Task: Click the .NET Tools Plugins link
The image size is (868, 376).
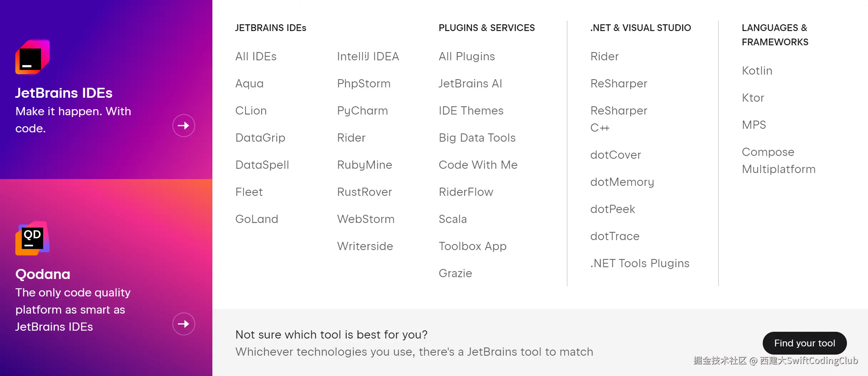Action: click(x=640, y=263)
